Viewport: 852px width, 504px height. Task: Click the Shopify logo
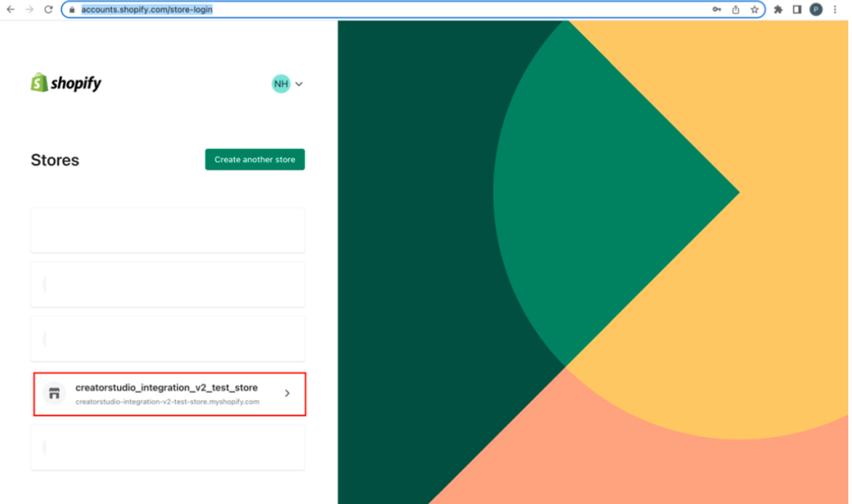[66, 83]
